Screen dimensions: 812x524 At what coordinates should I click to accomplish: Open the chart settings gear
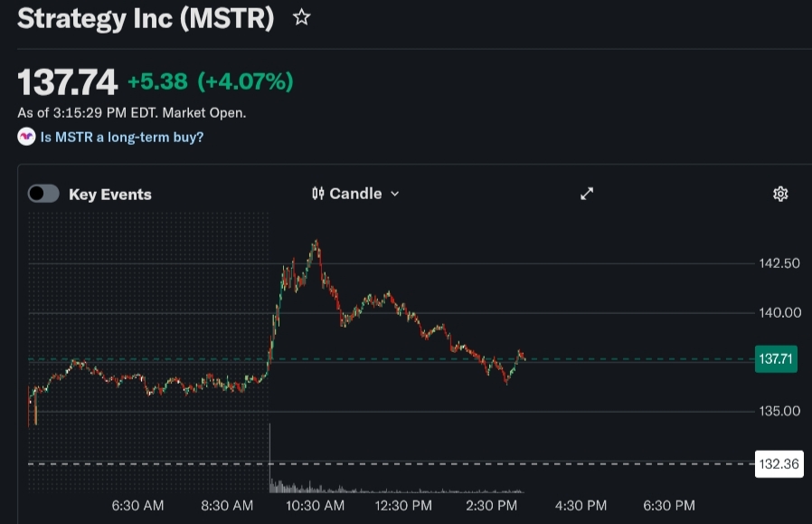click(x=779, y=194)
